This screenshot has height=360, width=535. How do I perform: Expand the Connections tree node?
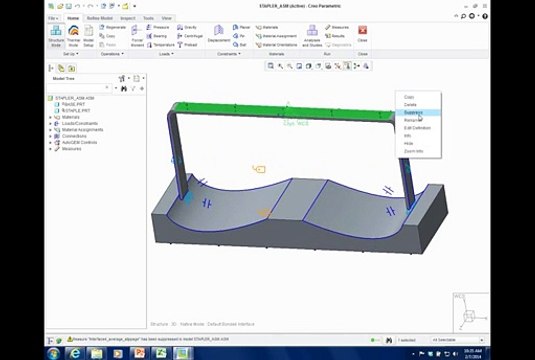point(50,136)
